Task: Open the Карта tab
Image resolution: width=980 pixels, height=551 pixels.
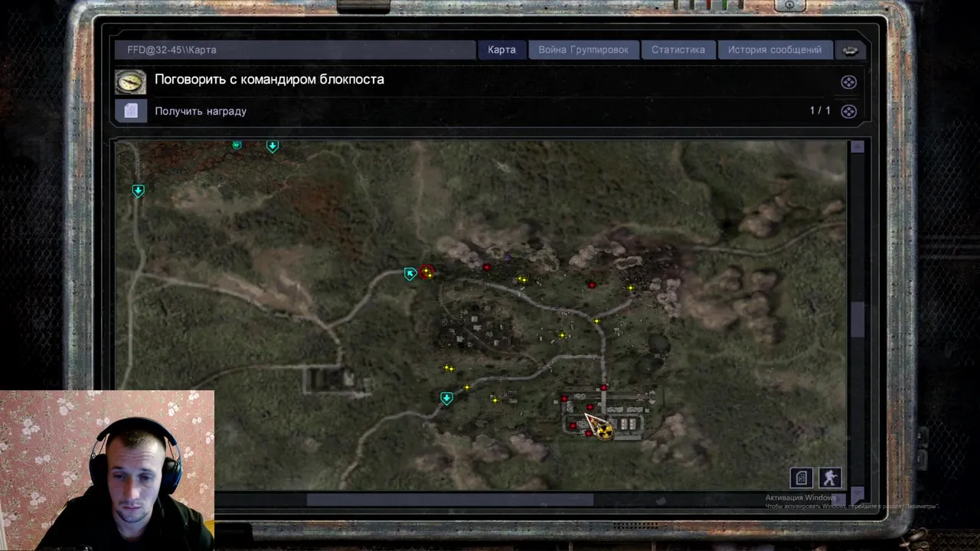Action: point(501,50)
